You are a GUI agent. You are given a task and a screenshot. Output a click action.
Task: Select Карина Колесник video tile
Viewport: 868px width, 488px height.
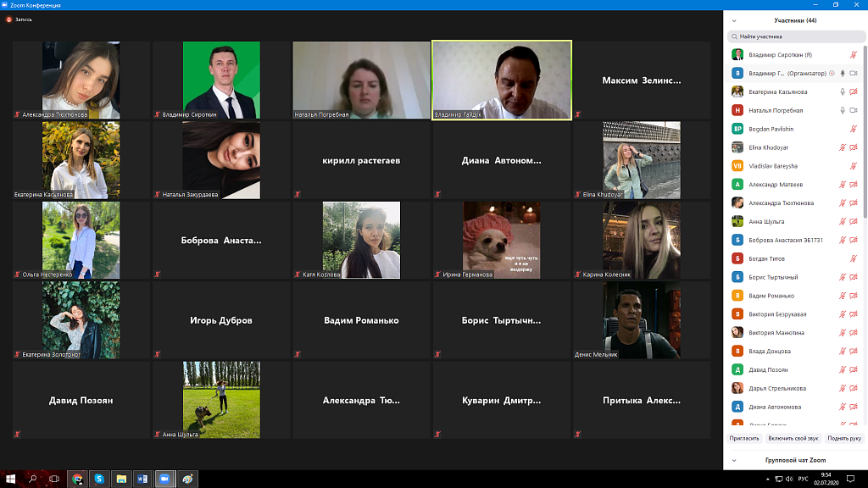point(642,240)
